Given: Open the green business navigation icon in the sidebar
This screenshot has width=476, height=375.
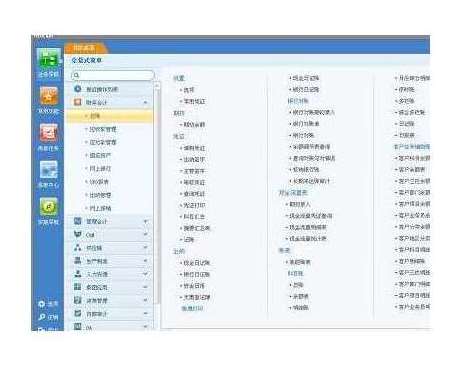Looking at the screenshot, I should coord(49,59).
